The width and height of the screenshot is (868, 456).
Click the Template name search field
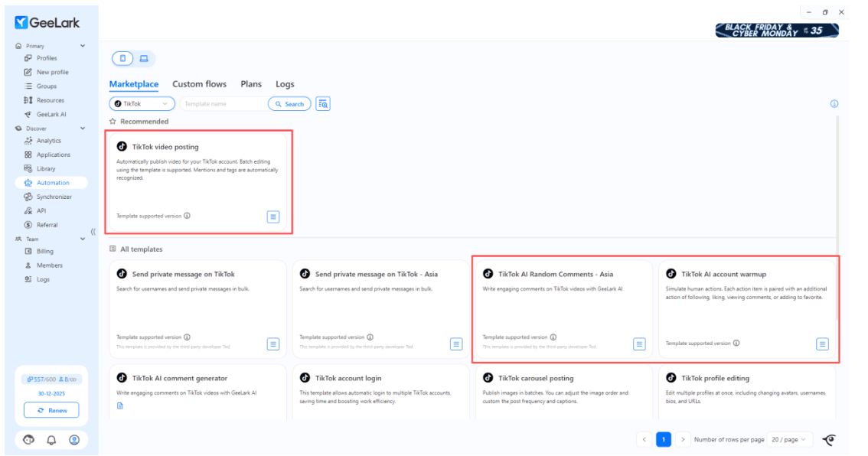(x=222, y=104)
